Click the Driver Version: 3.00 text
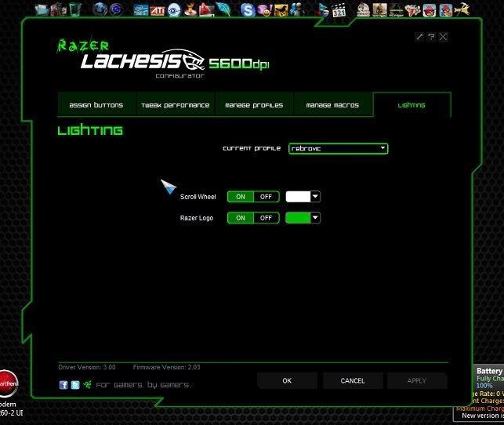504x425 pixels. coord(87,367)
